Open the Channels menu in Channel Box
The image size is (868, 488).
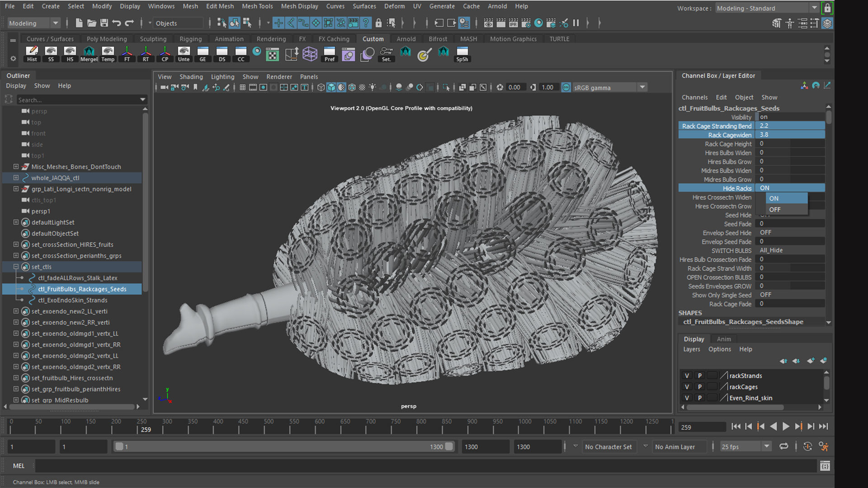[x=694, y=97]
